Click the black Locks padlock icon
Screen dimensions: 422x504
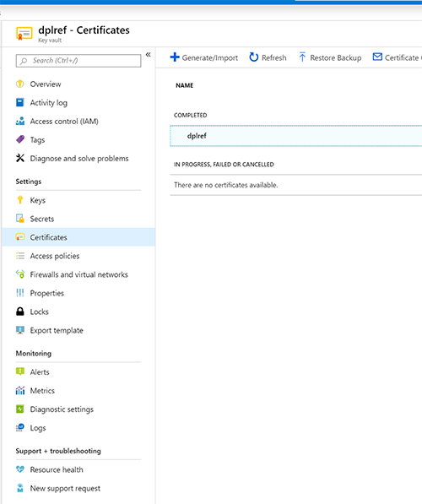(20, 312)
